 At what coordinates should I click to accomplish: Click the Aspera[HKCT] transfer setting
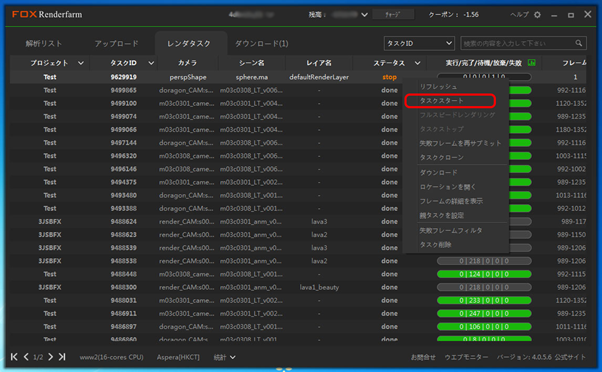coord(178,357)
